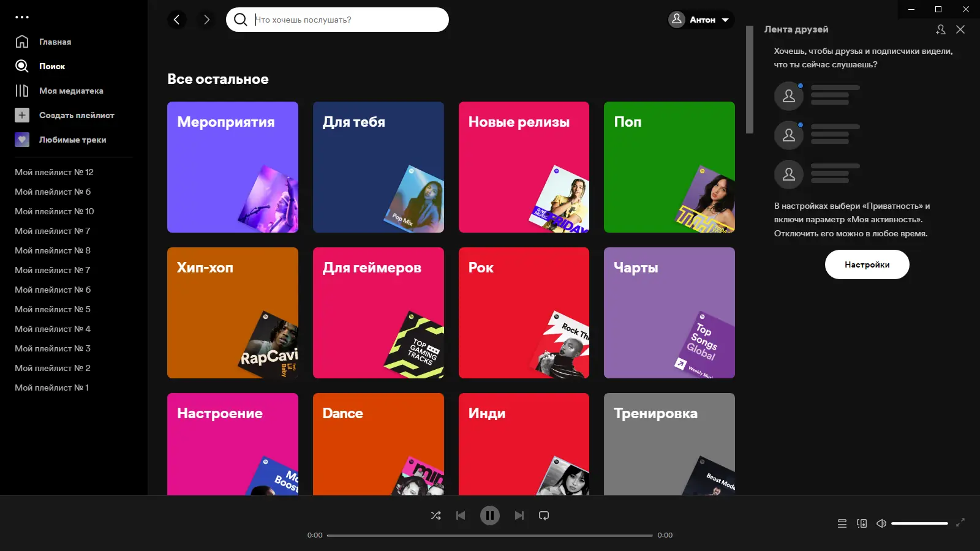Toggle repeat mode
Viewport: 980px width, 551px height.
pos(544,515)
